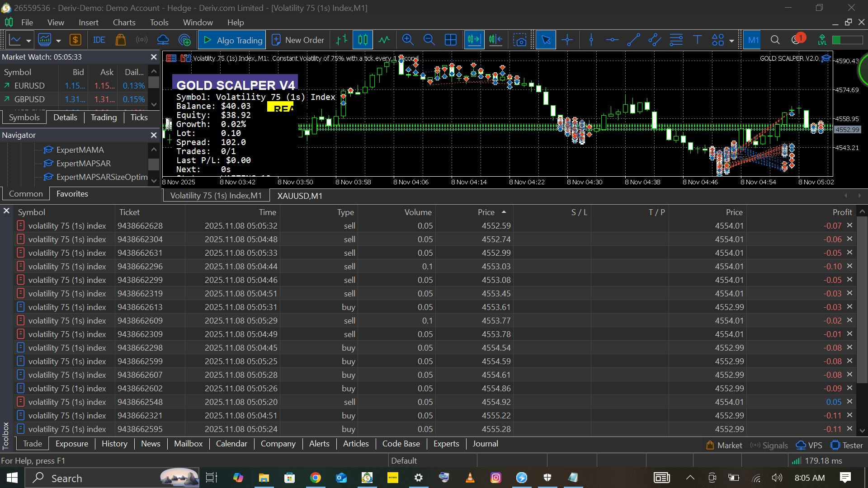
Task: Close the position with ticket 9438662628
Action: [849, 225]
